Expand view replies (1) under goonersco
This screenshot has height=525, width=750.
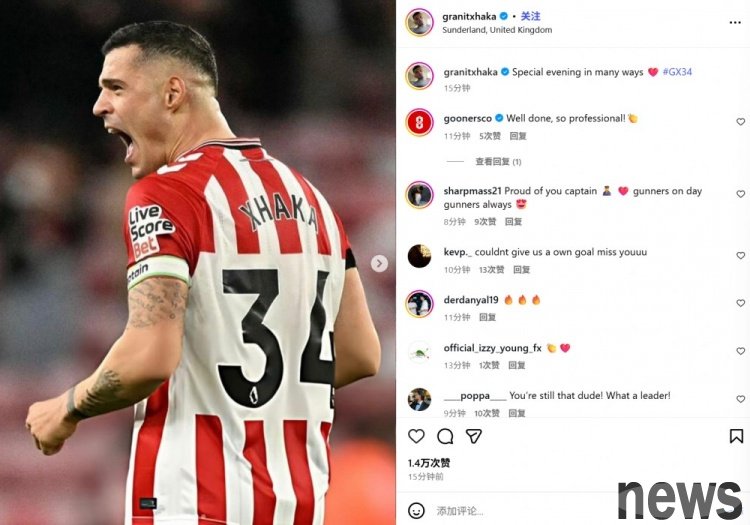(498, 162)
